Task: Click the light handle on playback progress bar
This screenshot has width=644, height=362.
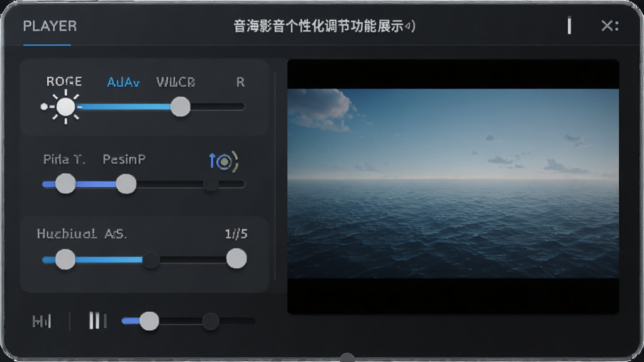Action: pyautogui.click(x=149, y=321)
